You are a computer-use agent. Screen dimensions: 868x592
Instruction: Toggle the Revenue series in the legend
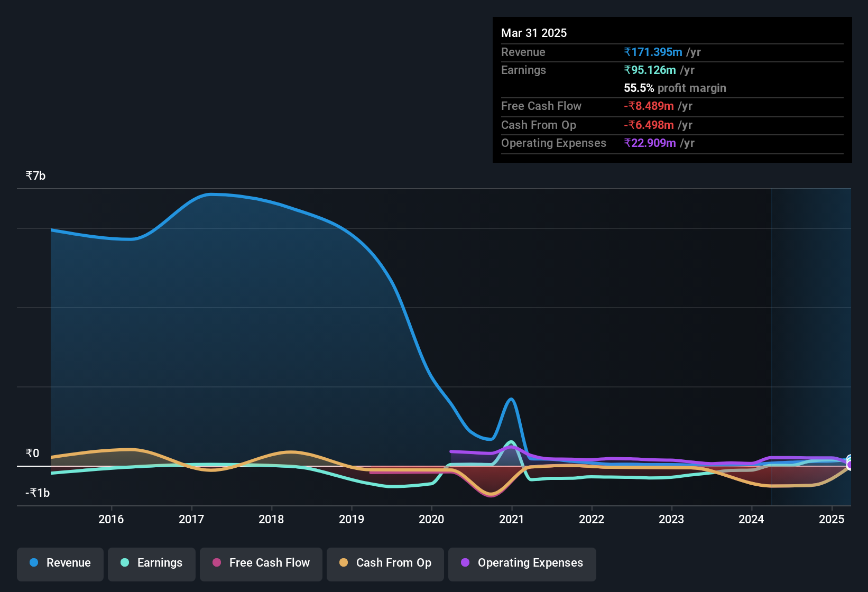[60, 563]
